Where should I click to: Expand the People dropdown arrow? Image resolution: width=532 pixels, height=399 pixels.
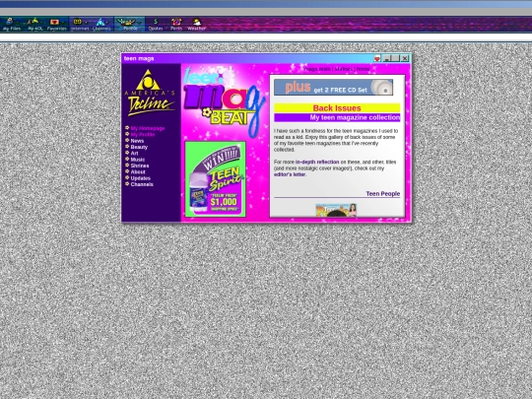coord(139,23)
